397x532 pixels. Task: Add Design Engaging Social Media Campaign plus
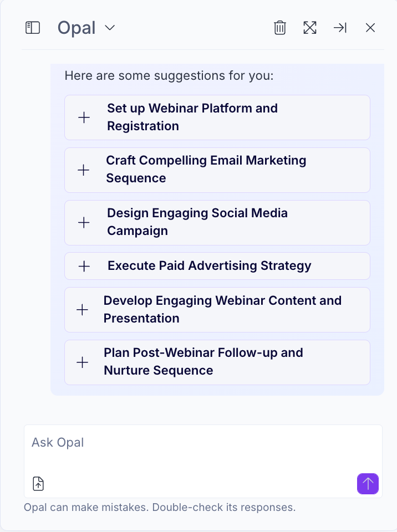point(84,222)
